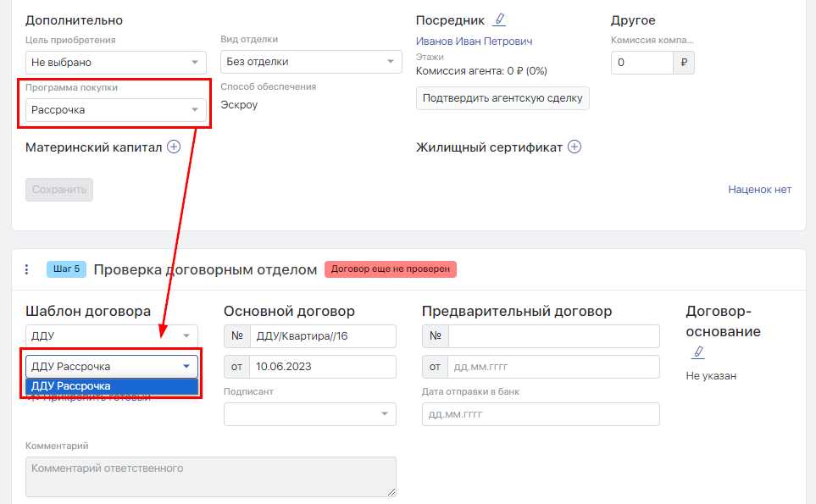Screen dimensions: 816x504
Task: Click the Основной договор number field
Action: [322, 336]
